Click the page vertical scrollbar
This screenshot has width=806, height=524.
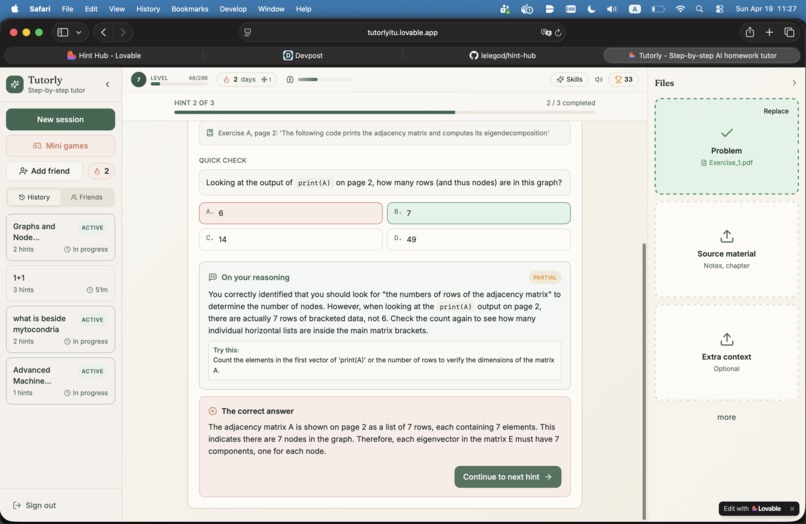[644, 381]
